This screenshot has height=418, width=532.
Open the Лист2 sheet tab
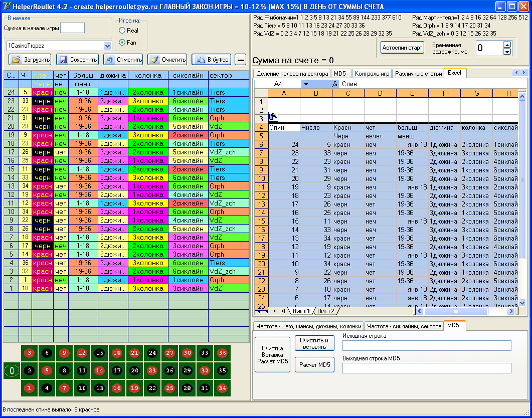click(x=325, y=311)
